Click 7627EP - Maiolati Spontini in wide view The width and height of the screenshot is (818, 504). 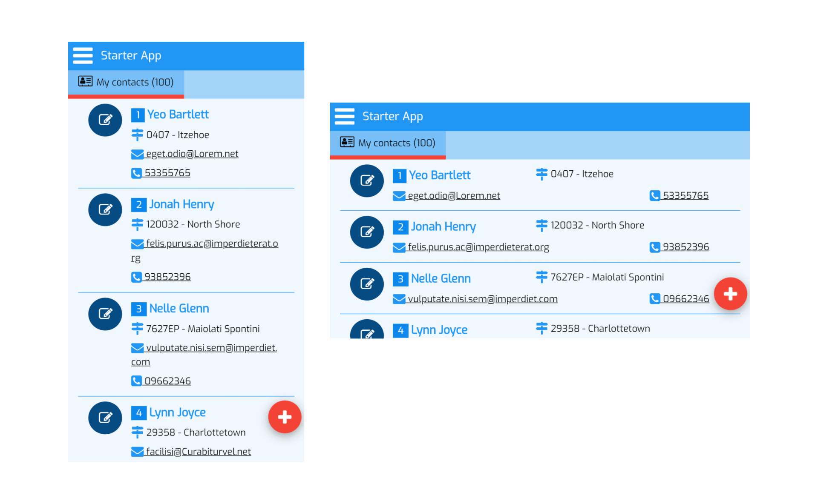coord(607,278)
